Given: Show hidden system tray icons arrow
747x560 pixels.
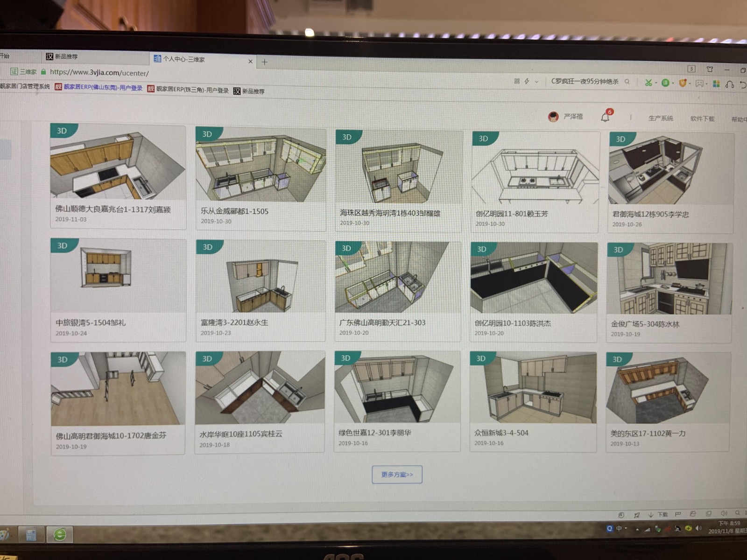Looking at the screenshot, I should 637,529.
